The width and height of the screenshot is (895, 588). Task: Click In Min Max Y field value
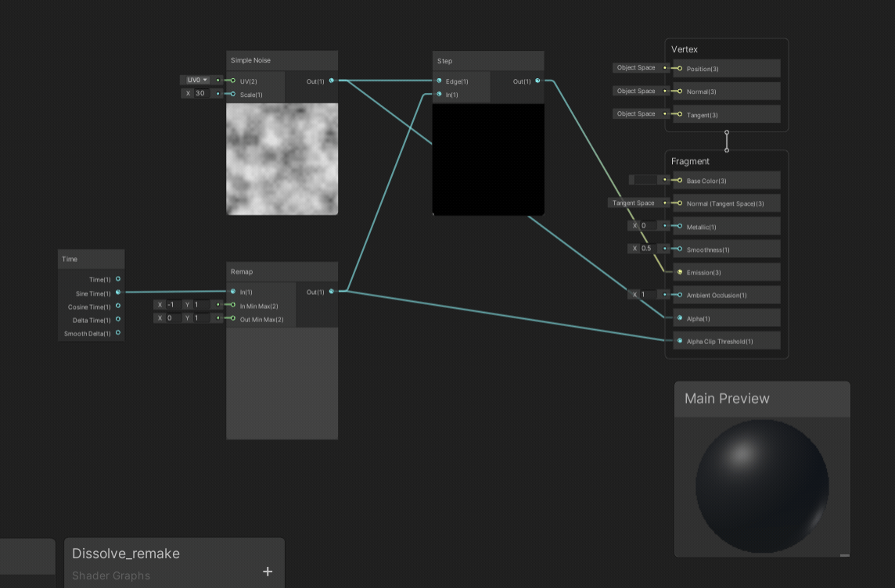(200, 304)
